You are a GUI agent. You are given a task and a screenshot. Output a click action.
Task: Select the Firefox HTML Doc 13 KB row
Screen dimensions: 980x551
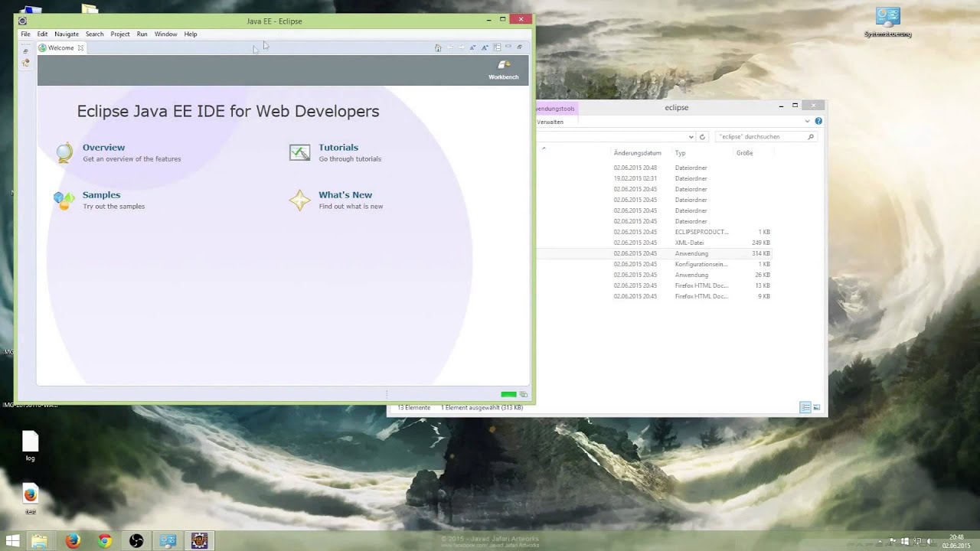click(654, 285)
